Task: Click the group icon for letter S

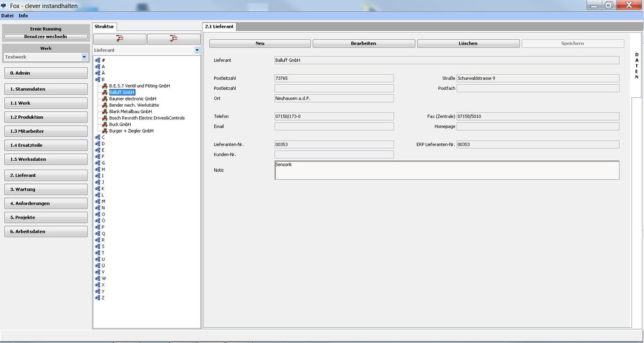Action: (x=97, y=246)
